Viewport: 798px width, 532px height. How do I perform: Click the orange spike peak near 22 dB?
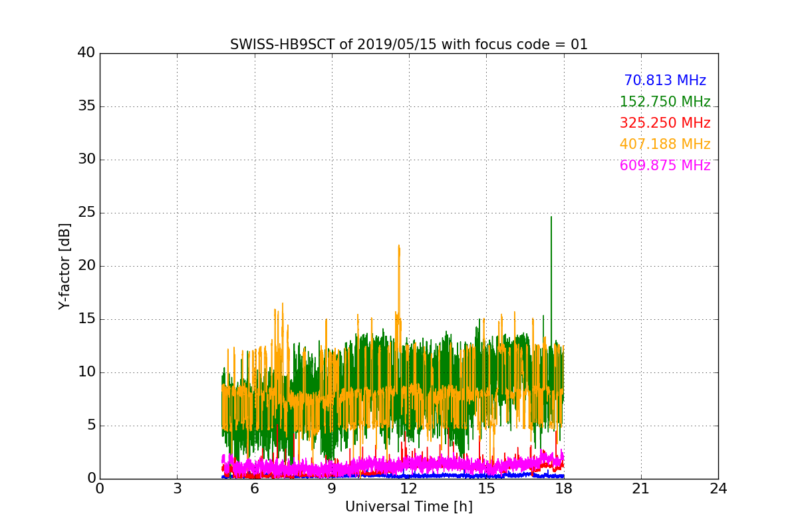pos(399,246)
